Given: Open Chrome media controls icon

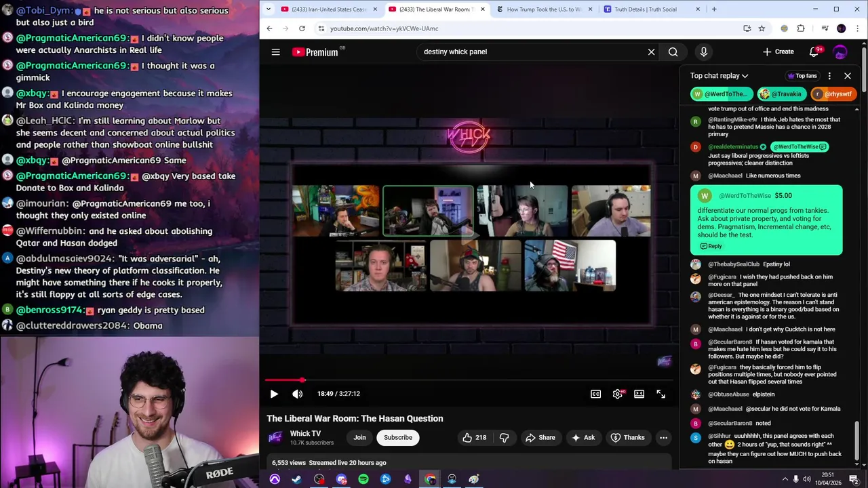Looking at the screenshot, I should (825, 28).
